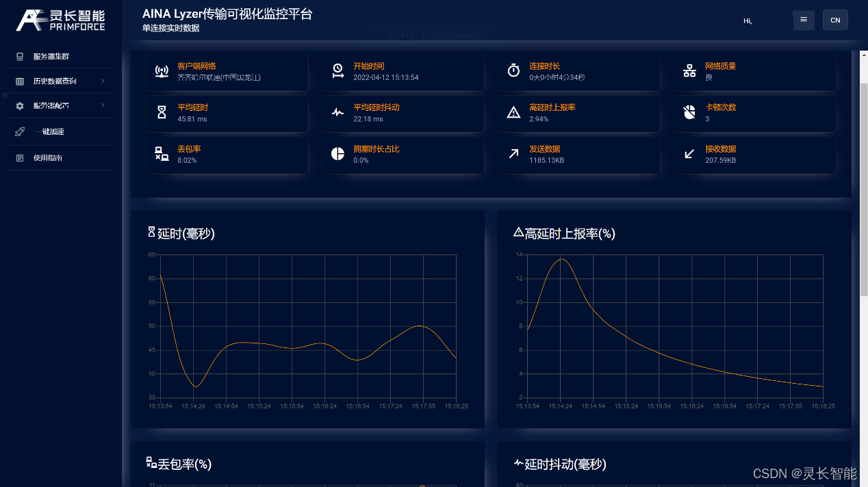Expand the 服务器配置 chevron arrow

pyautogui.click(x=103, y=105)
